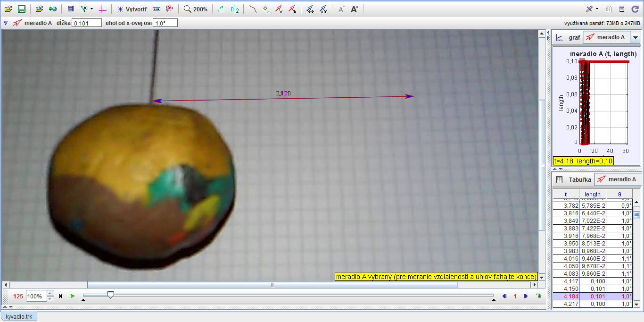Open the clip settings filmstrip icon
644x322 pixels.
(71, 9)
